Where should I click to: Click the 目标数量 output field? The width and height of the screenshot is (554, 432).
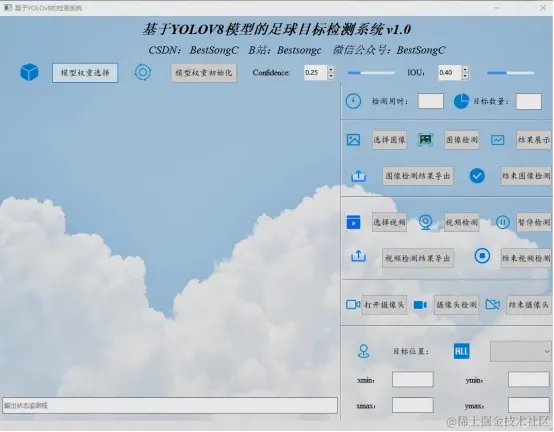point(529,101)
